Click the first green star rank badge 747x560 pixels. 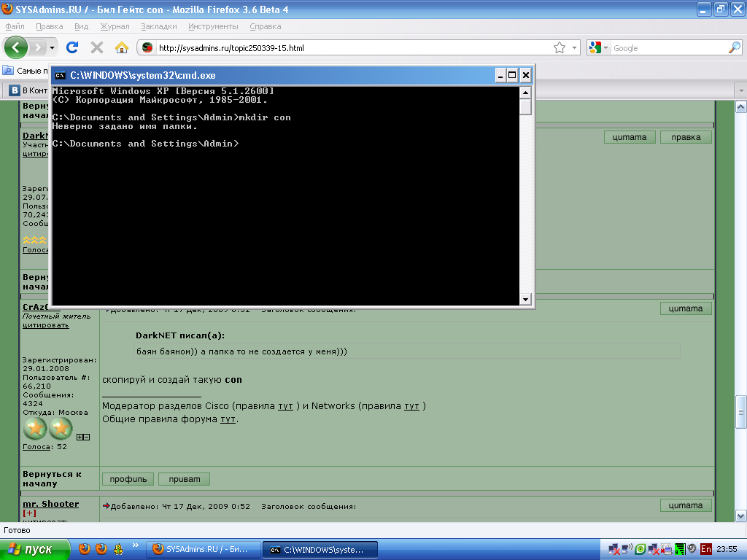pyautogui.click(x=35, y=429)
